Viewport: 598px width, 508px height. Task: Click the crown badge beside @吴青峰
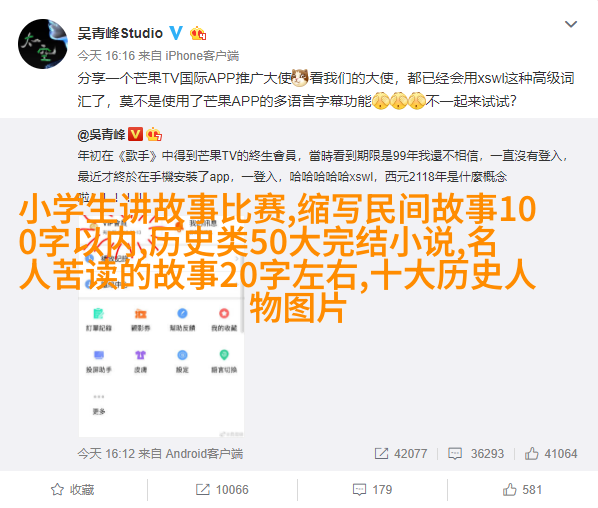click(154, 134)
